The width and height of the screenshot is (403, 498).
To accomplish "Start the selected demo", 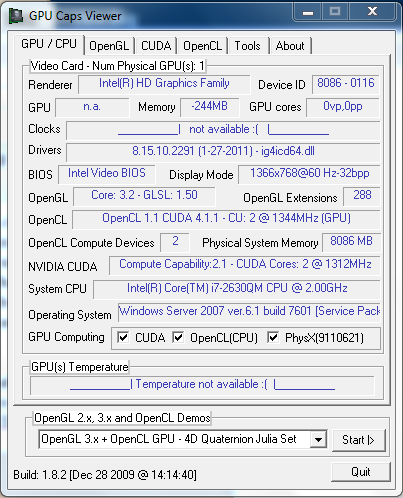I will [358, 440].
